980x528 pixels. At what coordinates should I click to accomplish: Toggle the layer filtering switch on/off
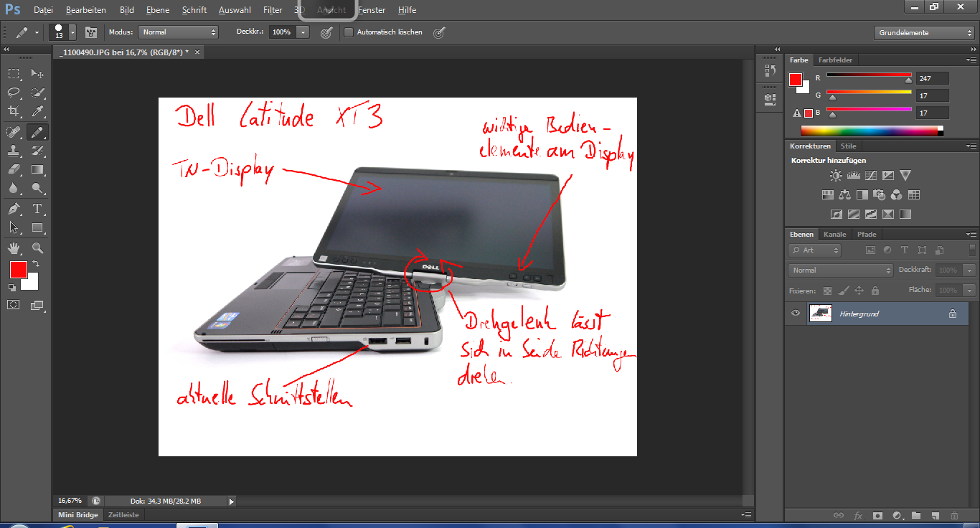972,250
